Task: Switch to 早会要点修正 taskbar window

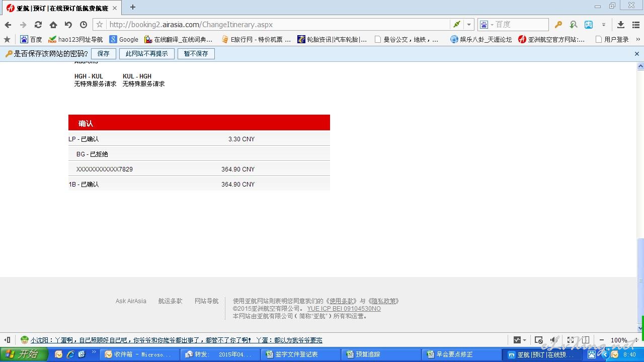Action: [x=460, y=354]
